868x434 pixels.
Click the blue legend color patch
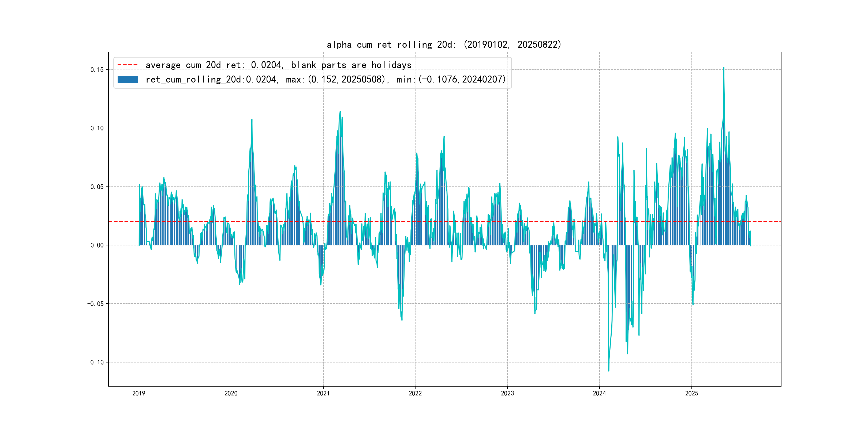tap(127, 80)
